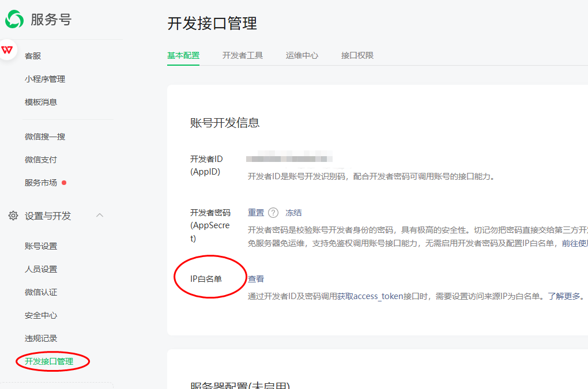Switch to the 开发者工具 tab
Viewport: 588px width, 389px height.
click(243, 55)
